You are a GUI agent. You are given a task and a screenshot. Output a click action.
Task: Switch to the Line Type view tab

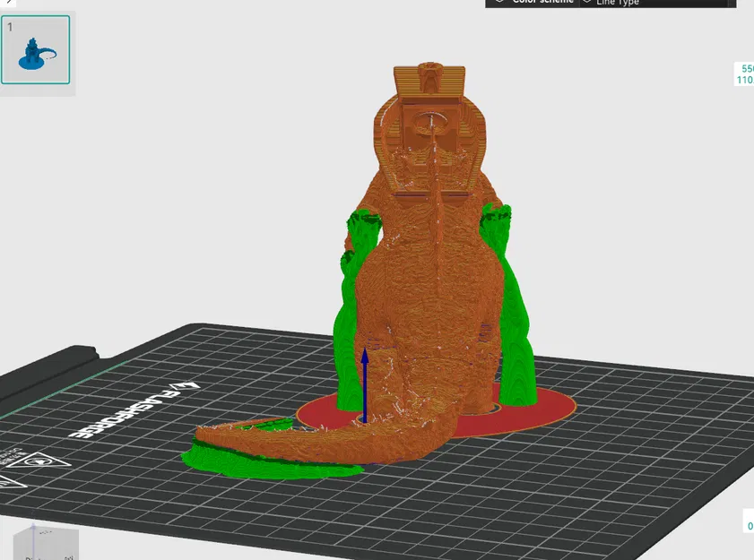click(x=619, y=3)
